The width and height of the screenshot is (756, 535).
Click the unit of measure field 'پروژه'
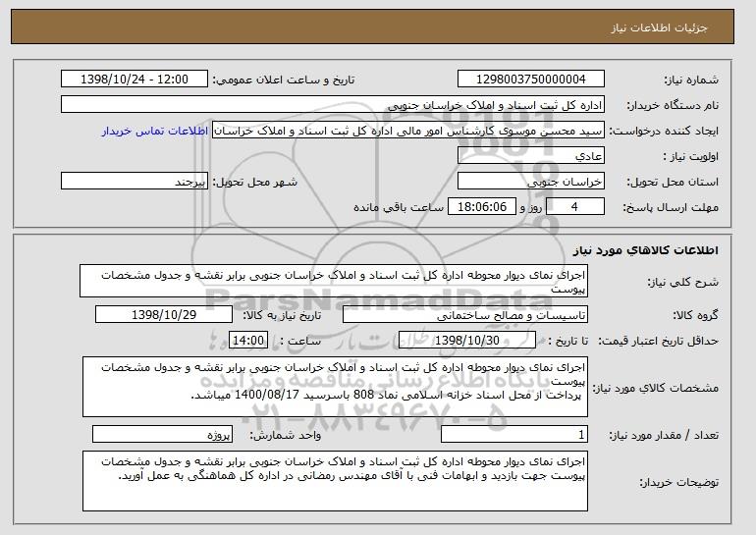(162, 434)
